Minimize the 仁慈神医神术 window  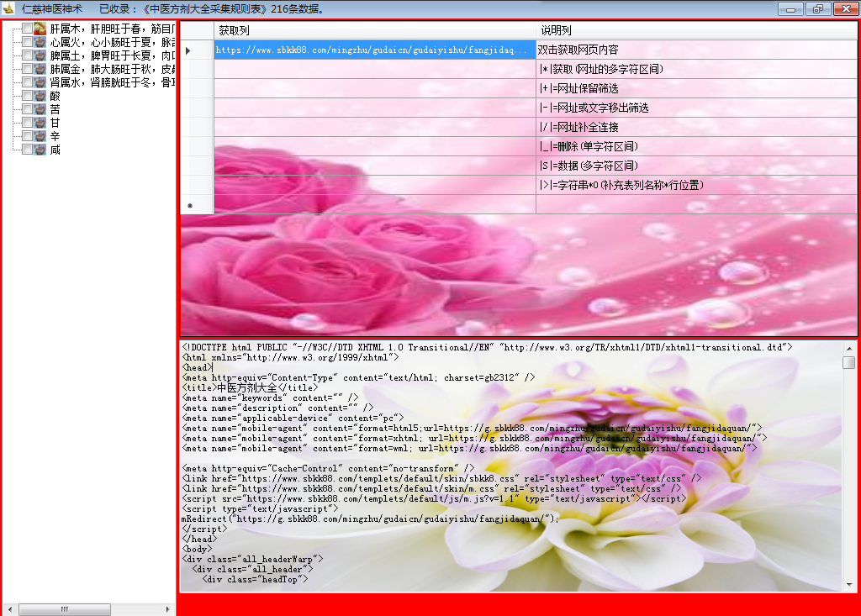coord(790,8)
